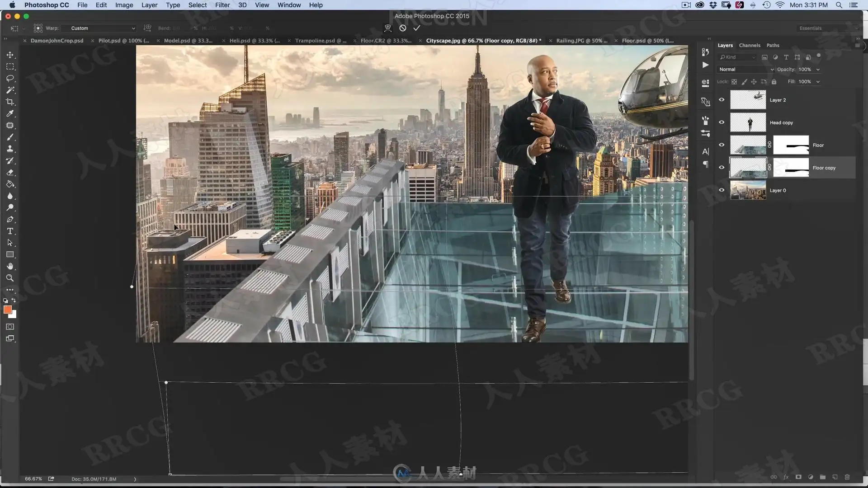
Task: Open the Normal blend mode dropdown
Action: point(746,69)
